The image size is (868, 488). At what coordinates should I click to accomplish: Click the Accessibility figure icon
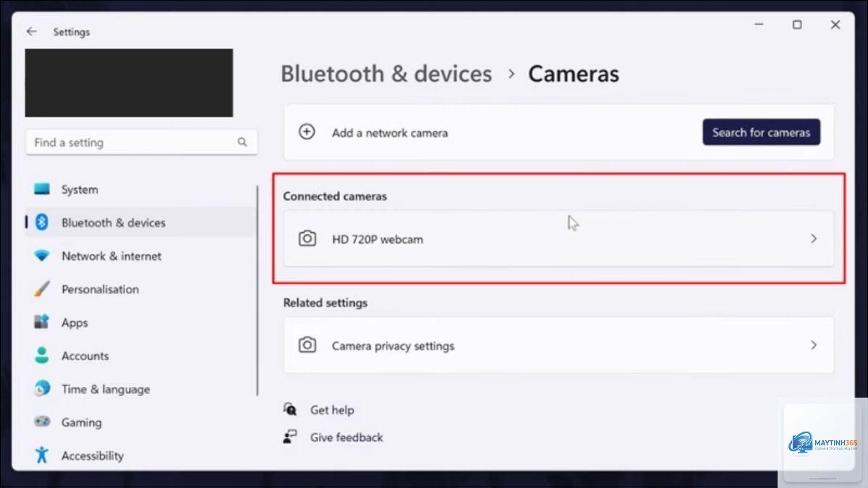pyautogui.click(x=42, y=455)
